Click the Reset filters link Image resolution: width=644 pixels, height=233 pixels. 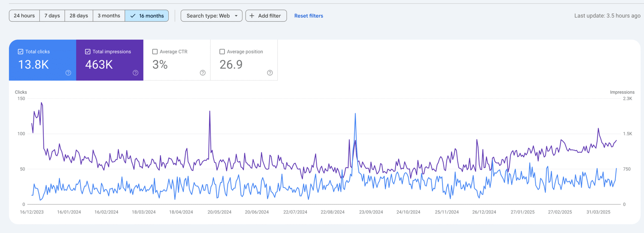(x=308, y=16)
